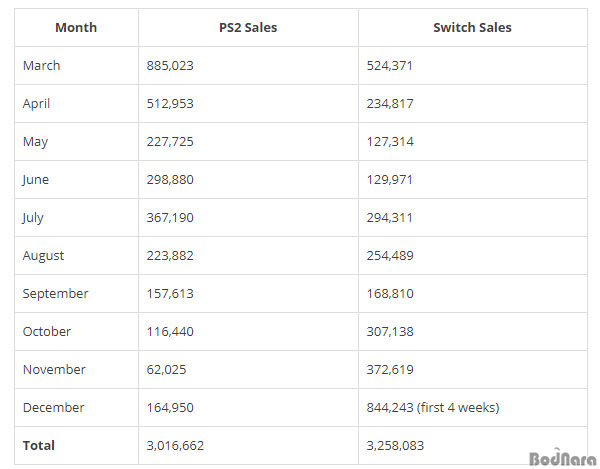The width and height of the screenshot is (600, 469).
Task: Click the April row label
Action: 37,104
